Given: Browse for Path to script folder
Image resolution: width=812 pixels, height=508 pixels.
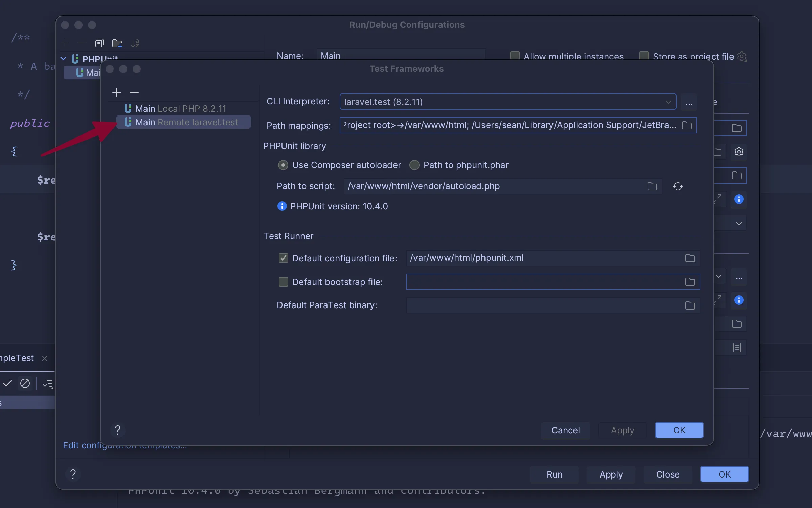Looking at the screenshot, I should (x=652, y=186).
